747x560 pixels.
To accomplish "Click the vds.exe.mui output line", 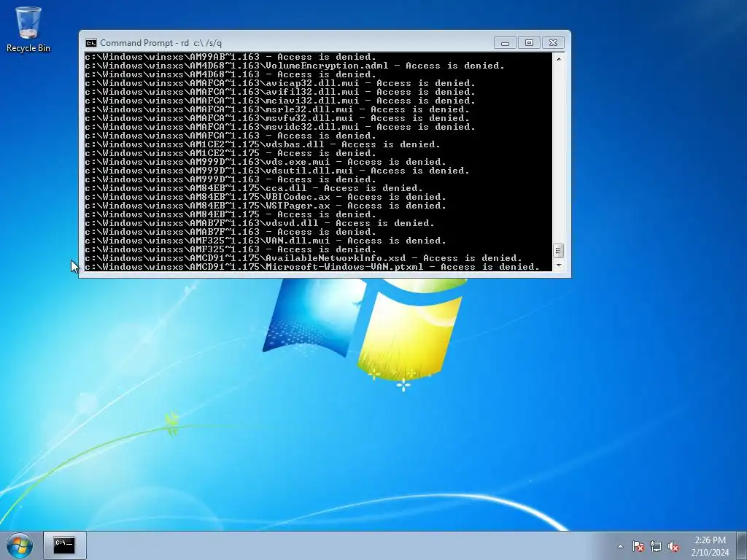I will click(266, 162).
